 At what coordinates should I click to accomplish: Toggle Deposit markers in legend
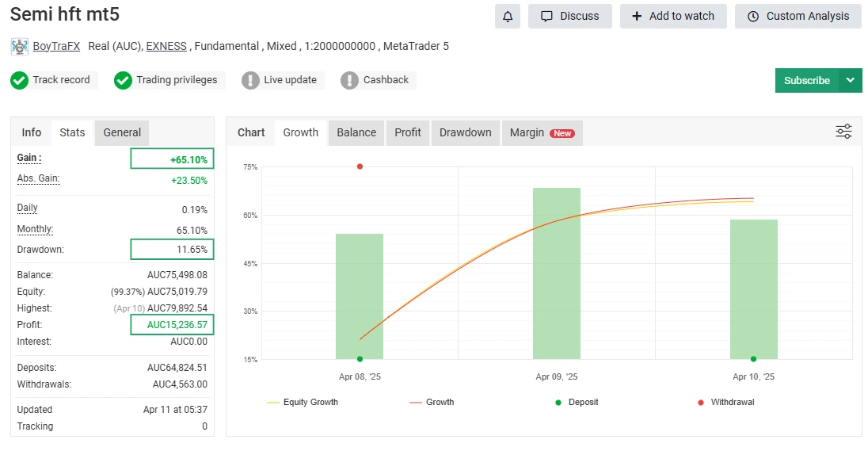tap(577, 402)
